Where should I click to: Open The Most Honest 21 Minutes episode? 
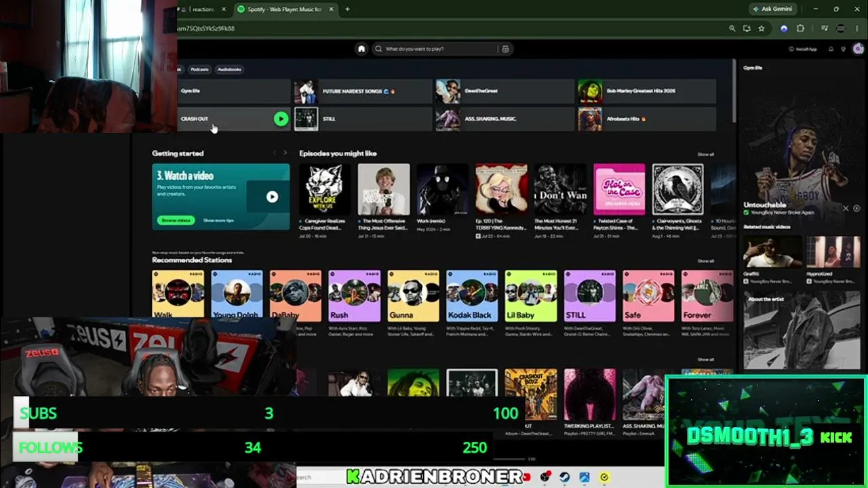[560, 189]
